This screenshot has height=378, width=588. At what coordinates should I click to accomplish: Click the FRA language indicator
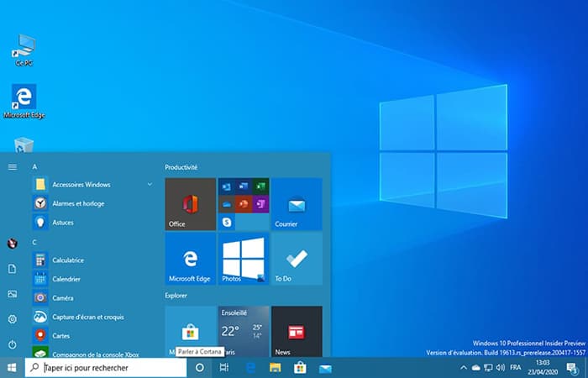coord(516,368)
